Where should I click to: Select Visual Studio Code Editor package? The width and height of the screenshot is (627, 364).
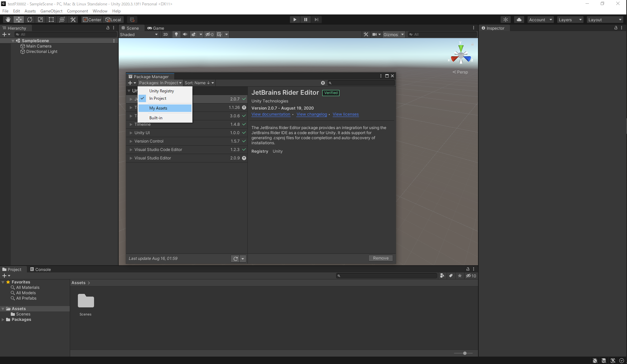click(187, 150)
